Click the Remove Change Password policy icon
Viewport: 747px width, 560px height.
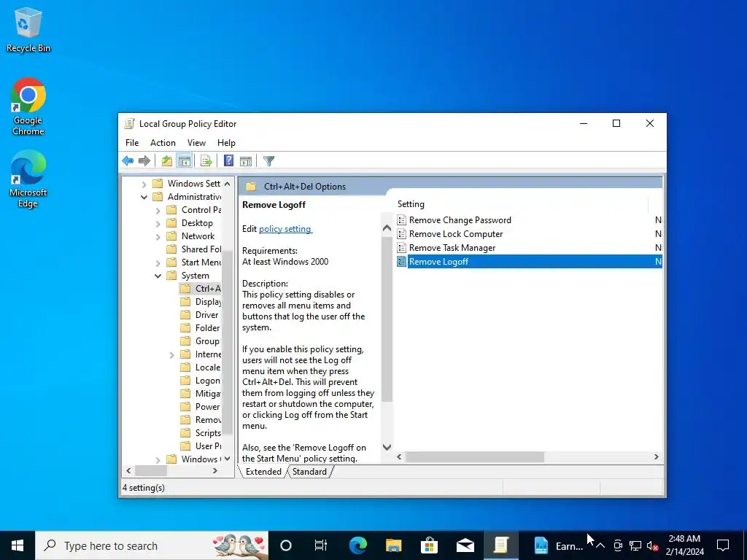(402, 220)
